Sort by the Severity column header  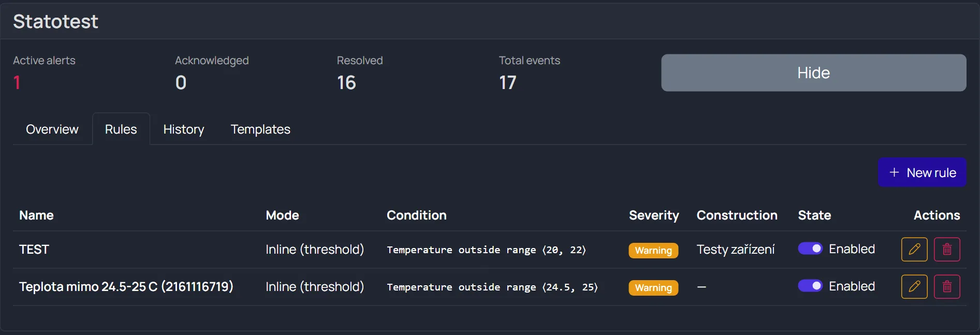(x=654, y=215)
